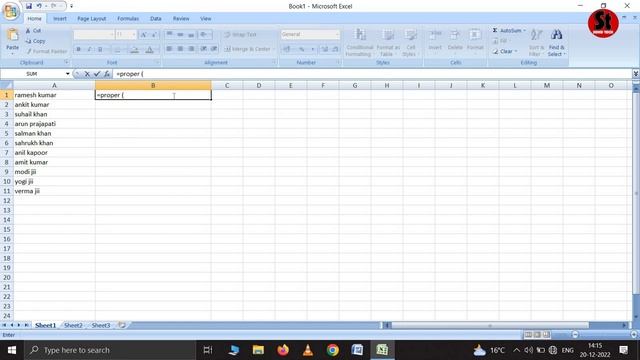640x360 pixels.
Task: Expand the formula bar
Action: point(636,74)
